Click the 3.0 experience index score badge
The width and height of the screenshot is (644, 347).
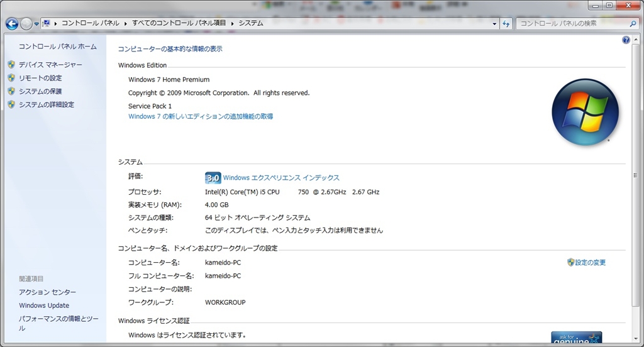[213, 178]
